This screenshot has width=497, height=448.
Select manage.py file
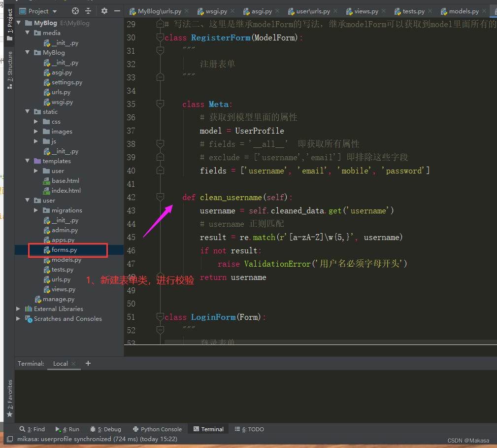(x=55, y=299)
